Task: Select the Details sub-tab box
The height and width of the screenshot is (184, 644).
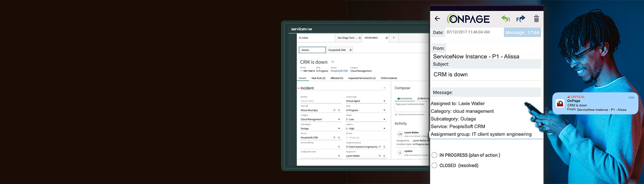Action: (x=312, y=50)
